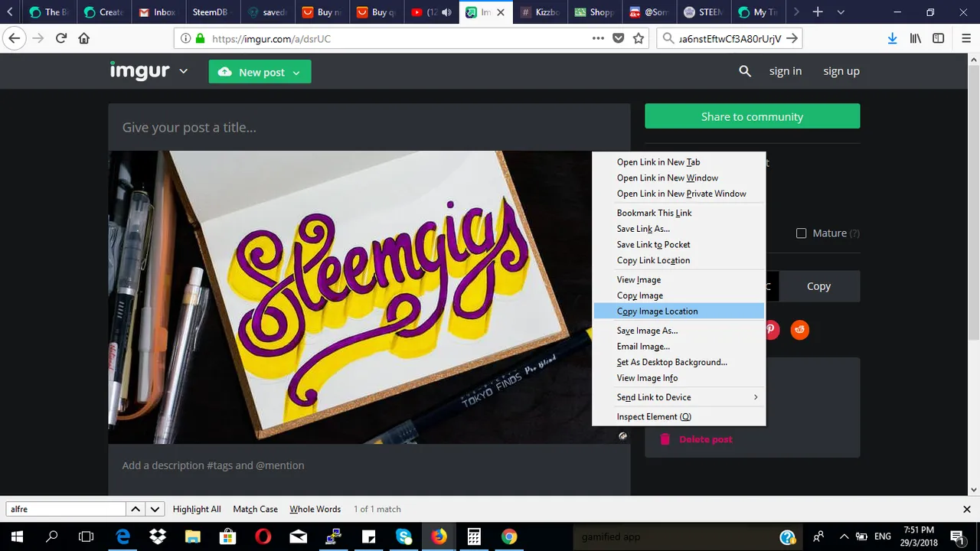
Task: Select Set As Desktop Background...
Action: [x=679, y=362]
